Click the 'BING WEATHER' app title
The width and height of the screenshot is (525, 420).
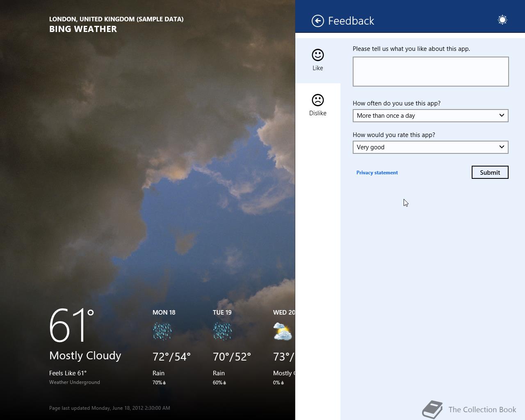coord(83,29)
